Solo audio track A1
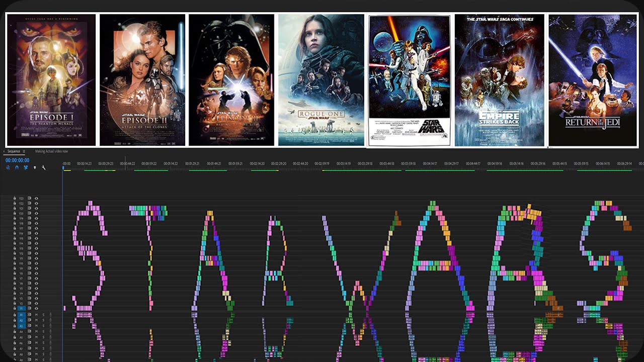The height and width of the screenshot is (362, 644). pyautogui.click(x=43, y=315)
